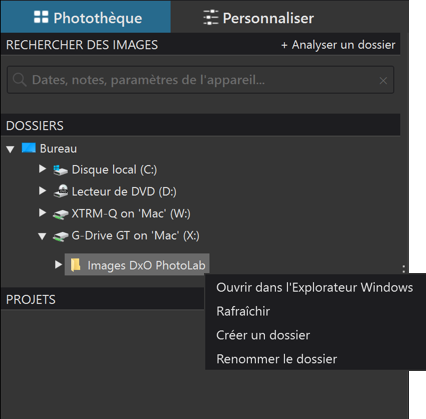The height and width of the screenshot is (419, 426).
Task: Click the Disque local (C:) drive icon
Action: coord(60,170)
